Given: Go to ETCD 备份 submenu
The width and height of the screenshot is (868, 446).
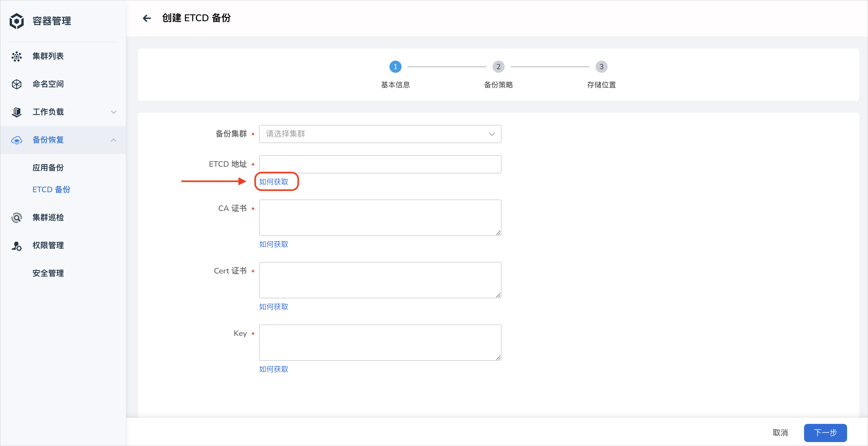Looking at the screenshot, I should [51, 190].
